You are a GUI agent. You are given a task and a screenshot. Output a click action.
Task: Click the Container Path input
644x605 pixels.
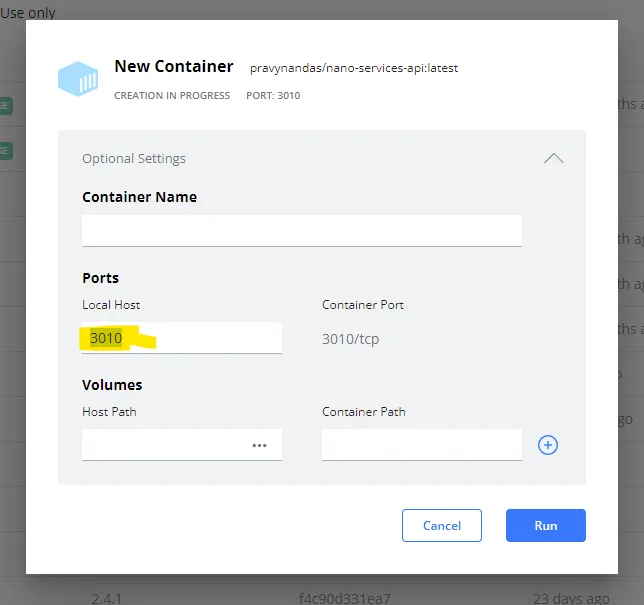coord(421,445)
